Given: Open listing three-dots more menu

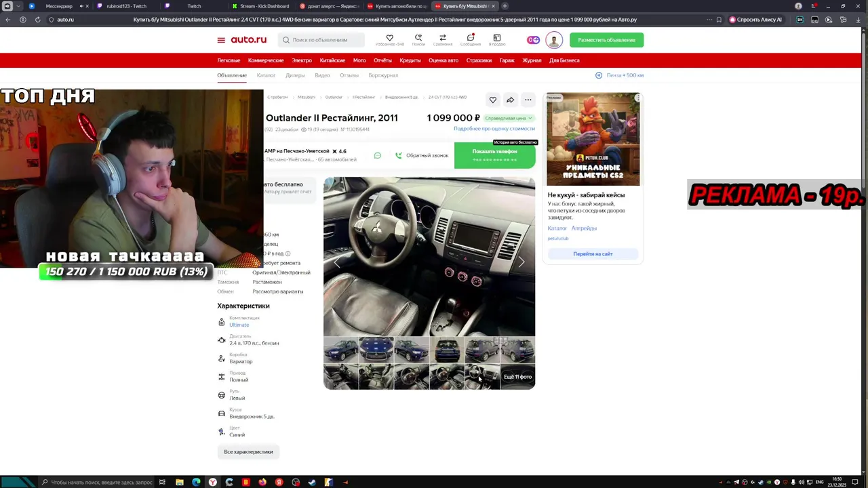Looking at the screenshot, I should (528, 100).
